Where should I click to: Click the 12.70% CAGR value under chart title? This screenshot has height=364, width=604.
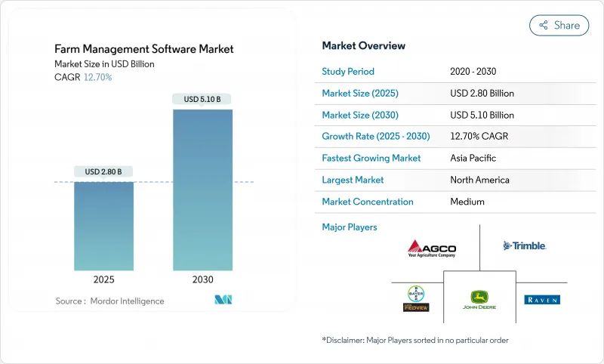[x=97, y=77]
